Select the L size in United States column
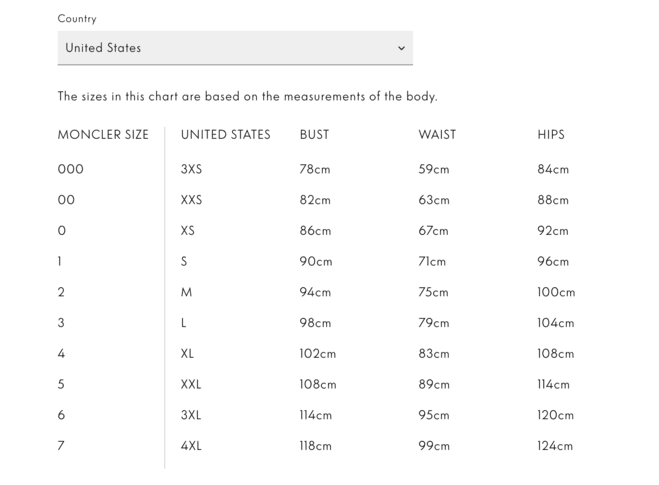 pyautogui.click(x=183, y=323)
